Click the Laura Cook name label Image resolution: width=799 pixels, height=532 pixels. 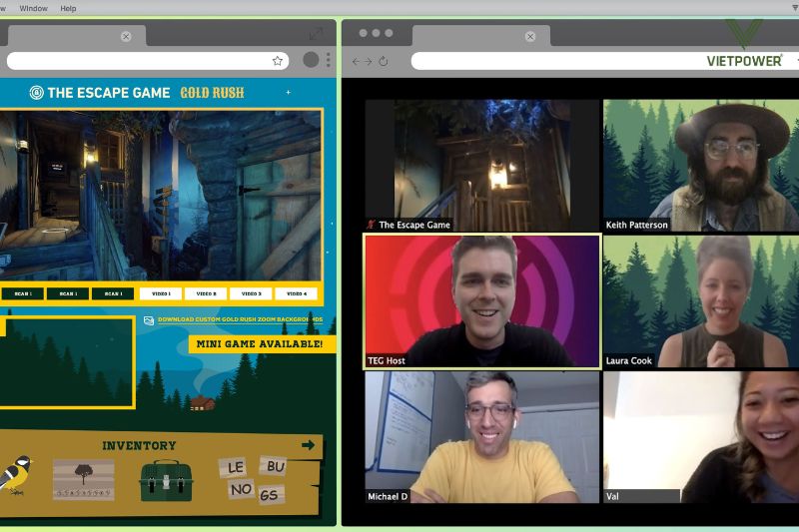click(x=629, y=360)
